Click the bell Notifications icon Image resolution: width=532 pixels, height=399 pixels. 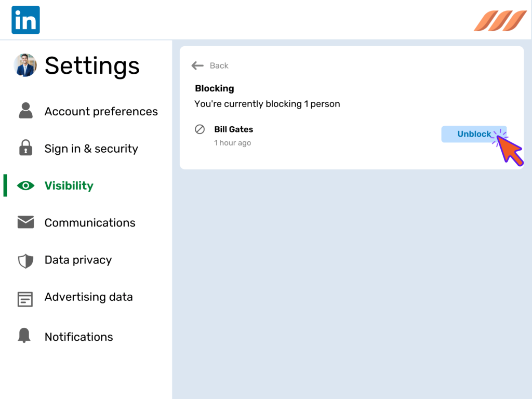pos(24,336)
